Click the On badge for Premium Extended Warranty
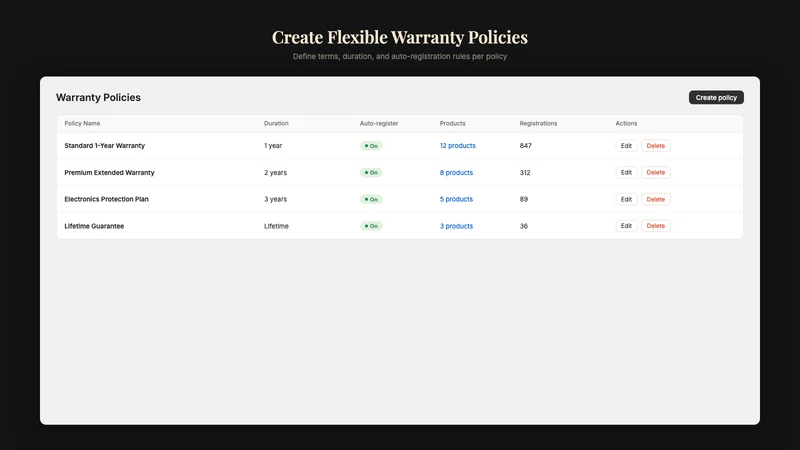This screenshot has width=800, height=450. (371, 172)
